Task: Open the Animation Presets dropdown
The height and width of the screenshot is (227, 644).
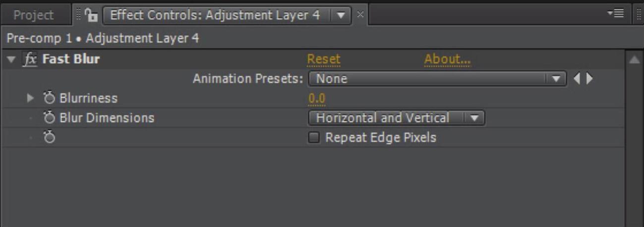Action: (437, 78)
